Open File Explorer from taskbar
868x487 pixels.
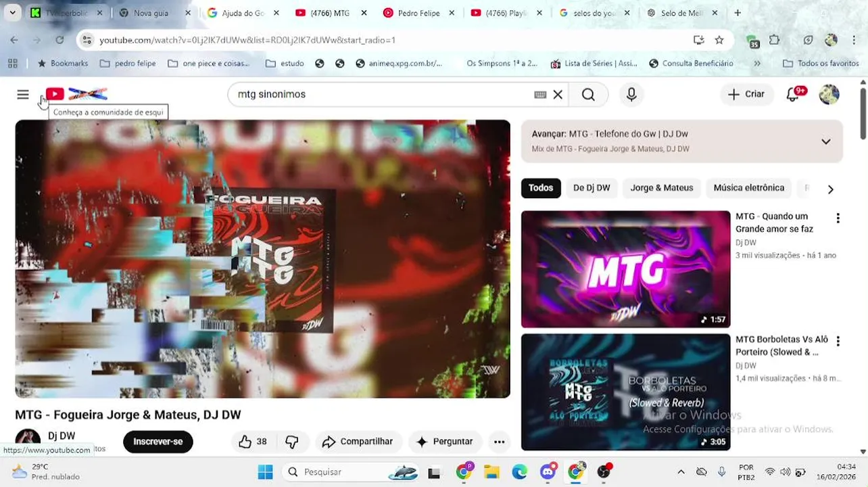pos(491,471)
